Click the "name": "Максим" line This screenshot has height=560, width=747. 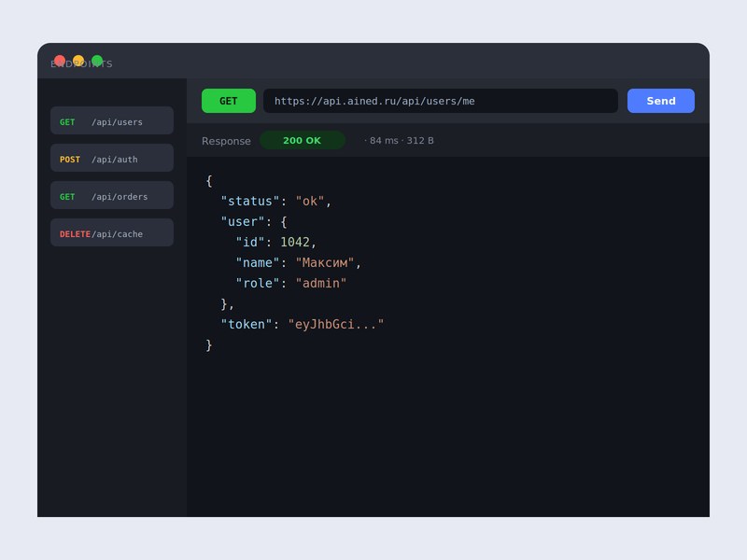pyautogui.click(x=298, y=263)
